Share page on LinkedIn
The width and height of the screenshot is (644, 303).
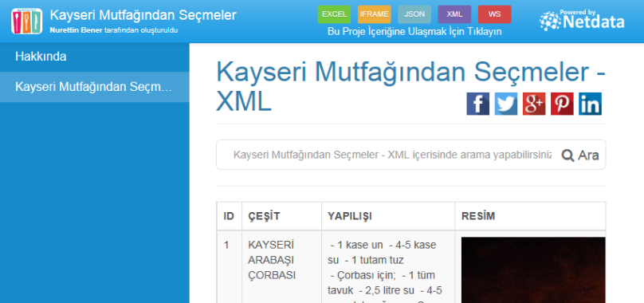tap(590, 104)
